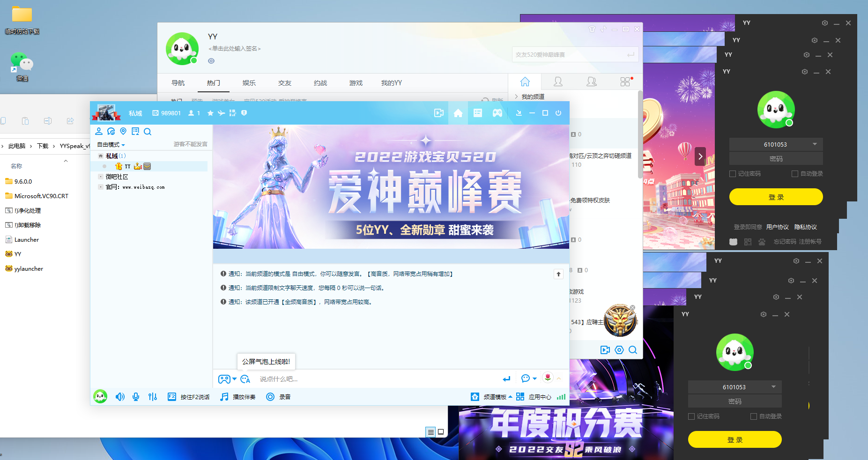This screenshot has width=868, height=460.
Task: Click the airplane icon in channel header
Action: coord(221,113)
